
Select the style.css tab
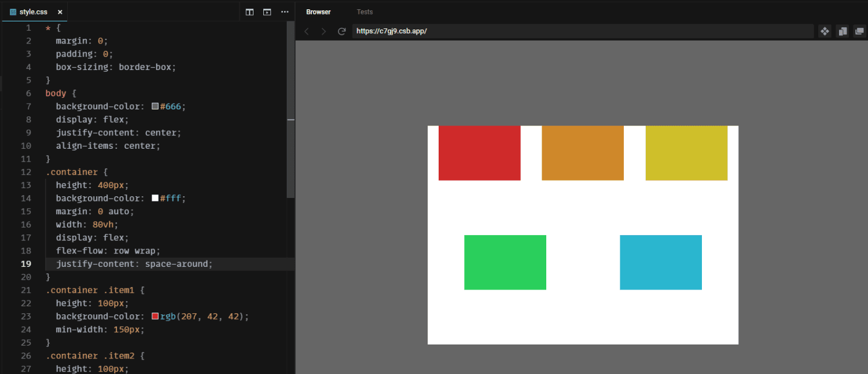click(x=35, y=12)
